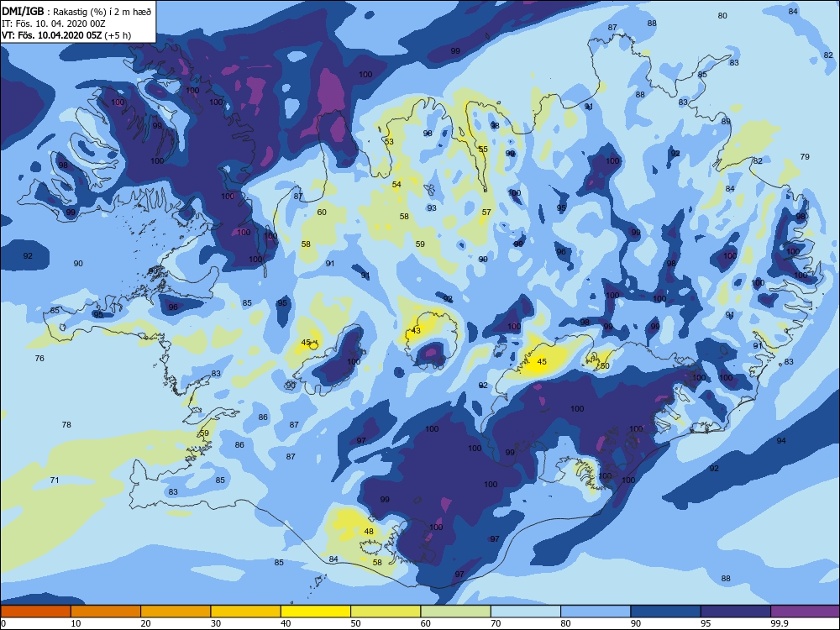
Task: Click the 30–40 amber legend swatch
Action: pos(246,612)
